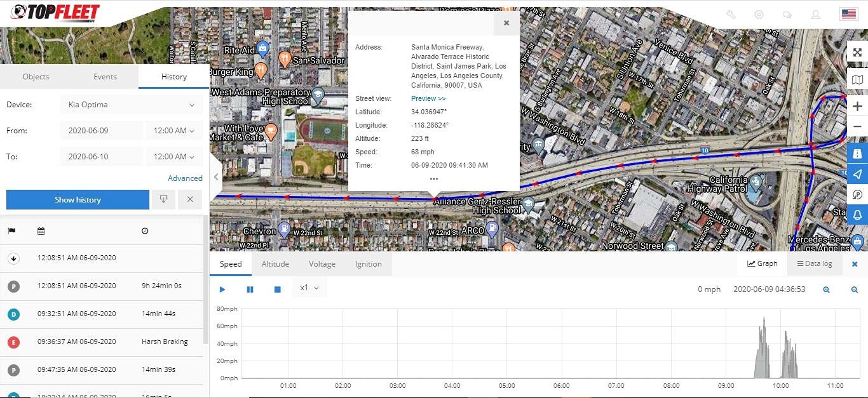Click the Show history button
Screen dimensions: 868x398
pos(78,199)
